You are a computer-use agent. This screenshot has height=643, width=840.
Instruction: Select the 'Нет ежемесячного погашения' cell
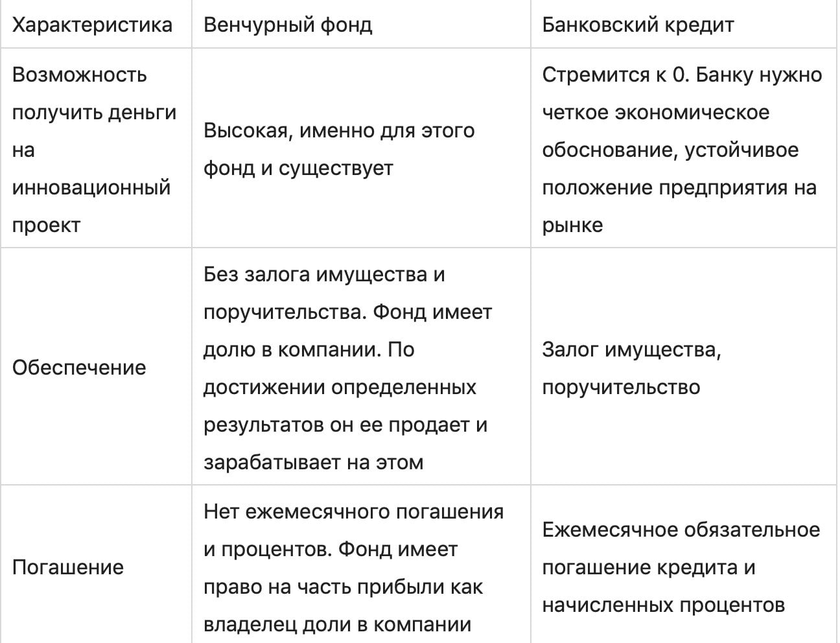click(353, 511)
